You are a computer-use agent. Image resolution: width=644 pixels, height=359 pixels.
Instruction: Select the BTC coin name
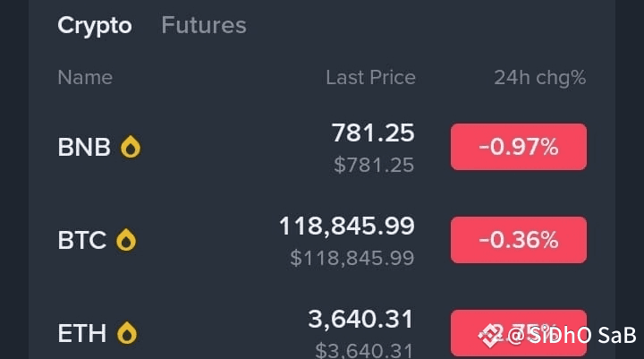point(81,240)
